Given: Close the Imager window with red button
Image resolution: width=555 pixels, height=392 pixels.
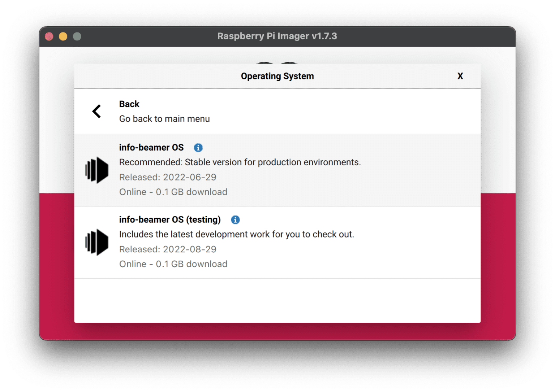Looking at the screenshot, I should [49, 36].
